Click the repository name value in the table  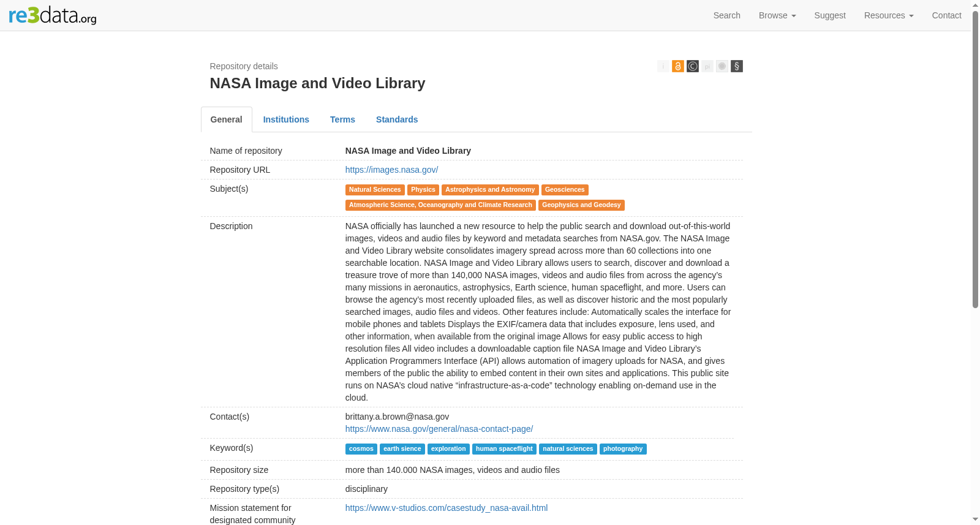408,151
